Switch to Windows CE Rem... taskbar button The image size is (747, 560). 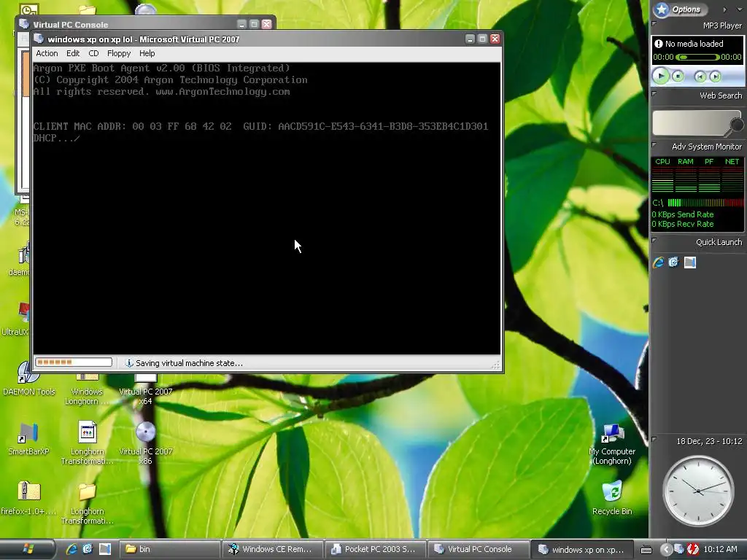(x=273, y=549)
